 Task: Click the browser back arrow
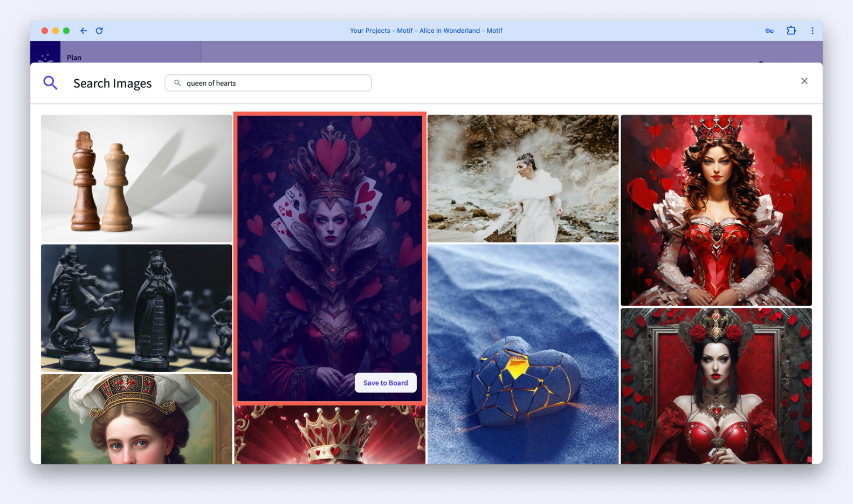pyautogui.click(x=84, y=31)
